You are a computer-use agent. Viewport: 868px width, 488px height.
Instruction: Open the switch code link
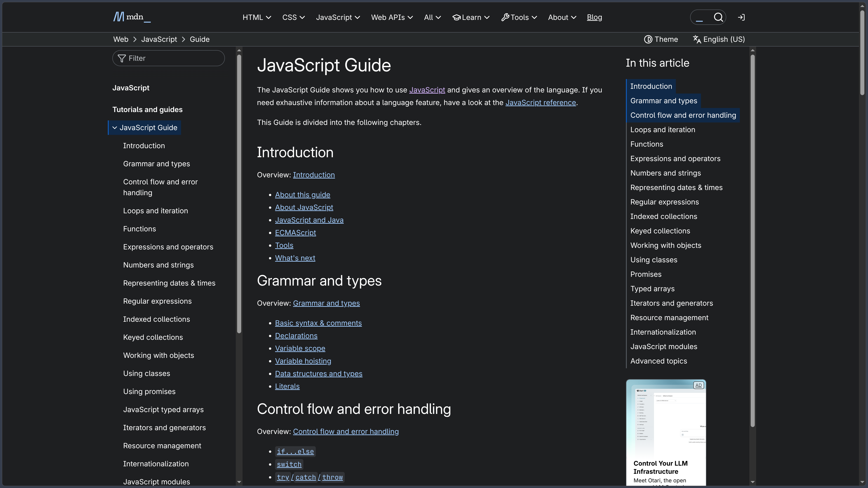tap(289, 465)
